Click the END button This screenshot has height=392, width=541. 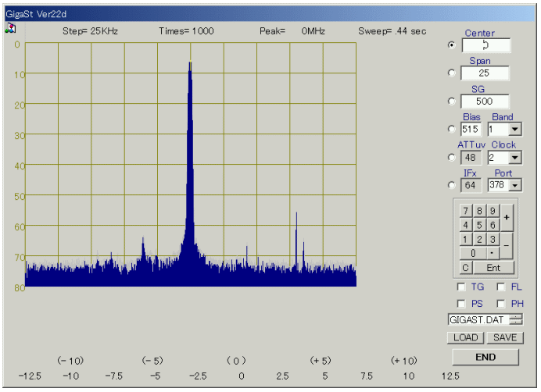(x=485, y=357)
